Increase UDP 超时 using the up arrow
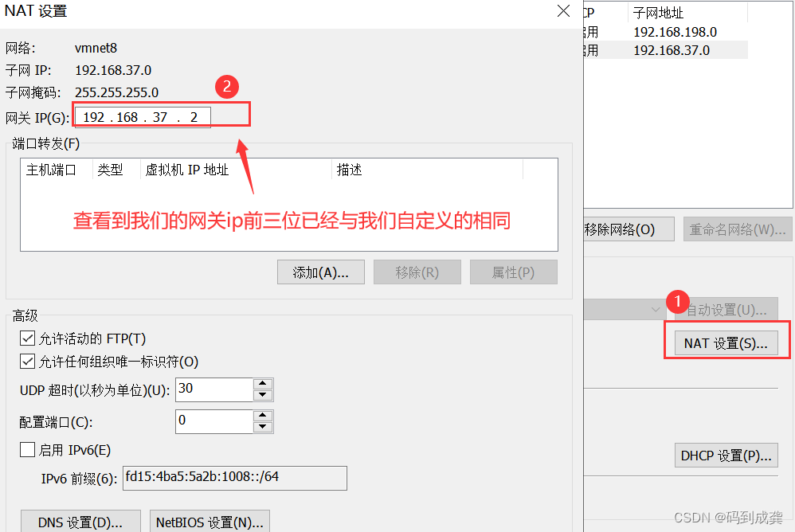Image resolution: width=795 pixels, height=532 pixels. (x=264, y=385)
